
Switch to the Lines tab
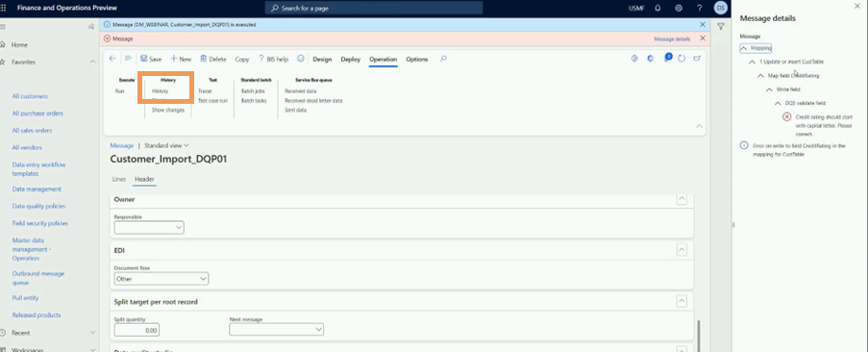coord(119,179)
